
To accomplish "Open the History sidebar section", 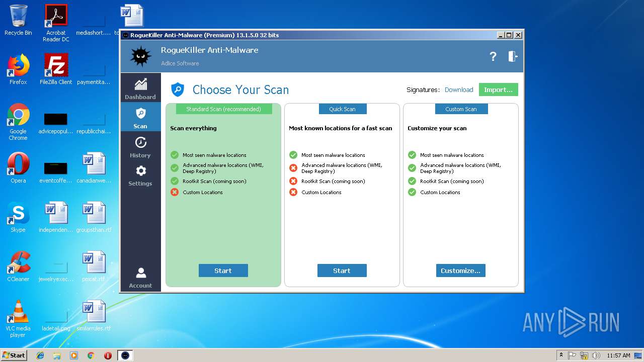I will click(140, 146).
